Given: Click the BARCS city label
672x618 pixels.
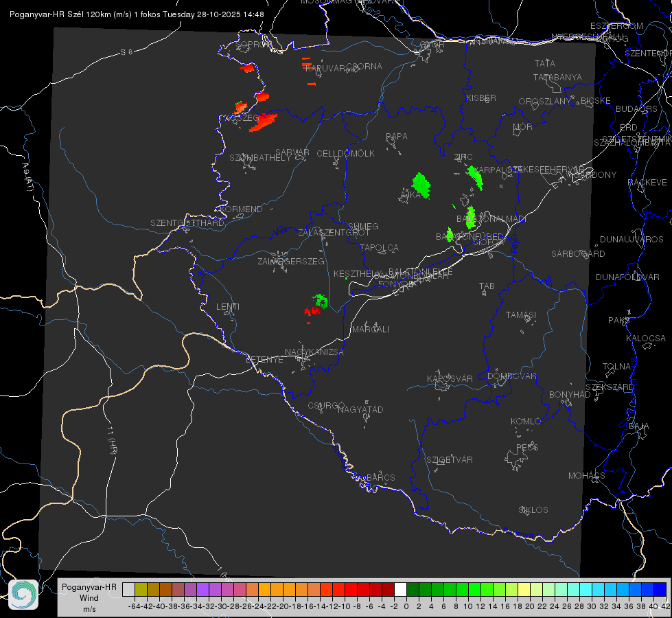Looking at the screenshot, I should point(380,477).
